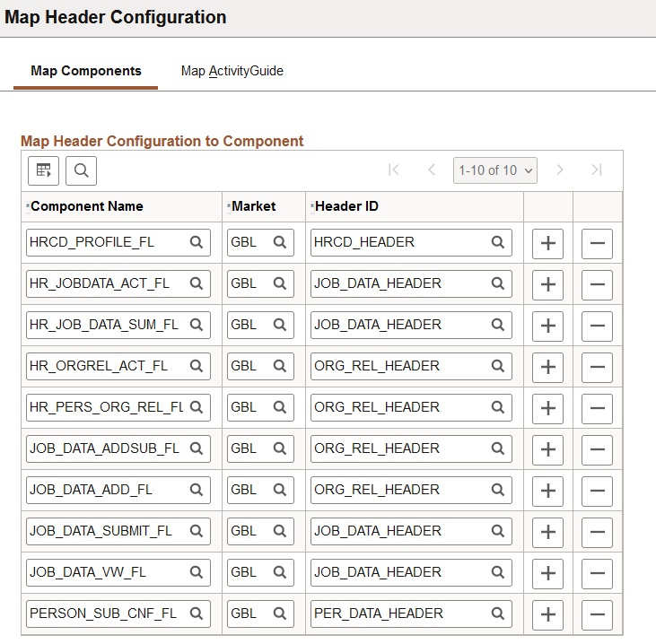Image resolution: width=656 pixels, height=644 pixels.
Task: Delete the HRCD_PROFILE_FL row
Action: (x=597, y=243)
